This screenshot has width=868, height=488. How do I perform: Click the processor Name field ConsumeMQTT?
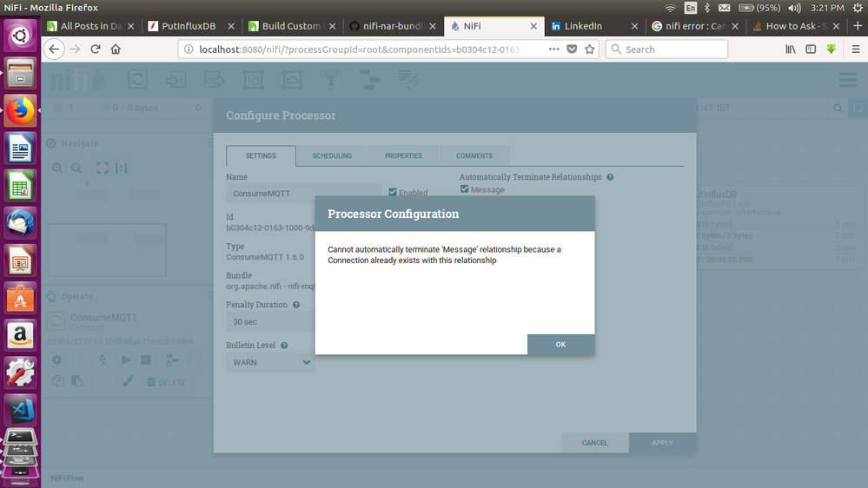tap(304, 194)
